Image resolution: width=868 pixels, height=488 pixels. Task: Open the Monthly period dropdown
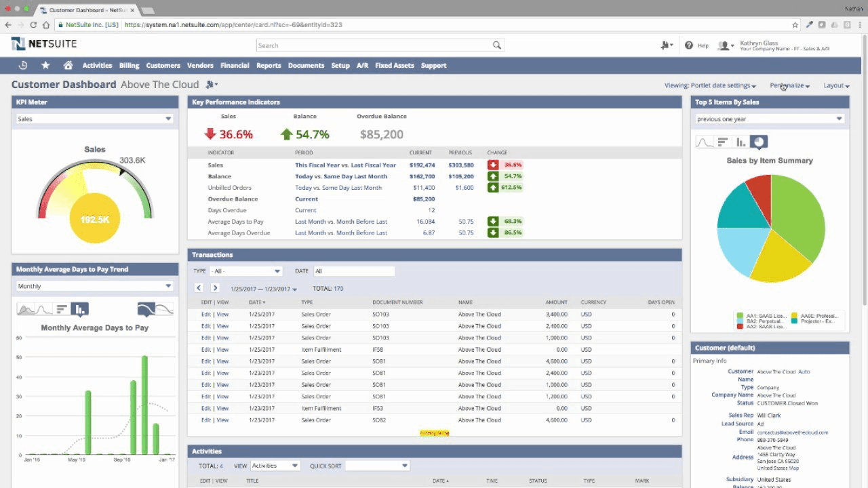[95, 286]
